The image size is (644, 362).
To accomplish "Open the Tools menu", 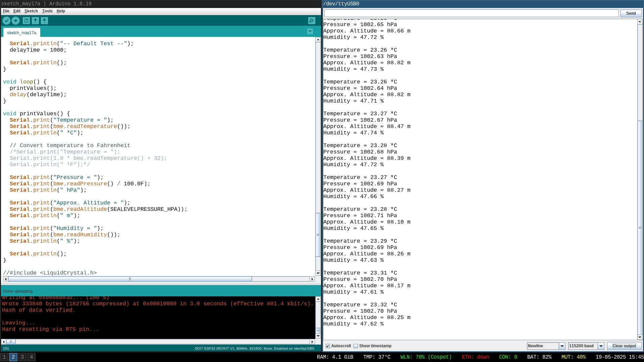I will (47, 11).
